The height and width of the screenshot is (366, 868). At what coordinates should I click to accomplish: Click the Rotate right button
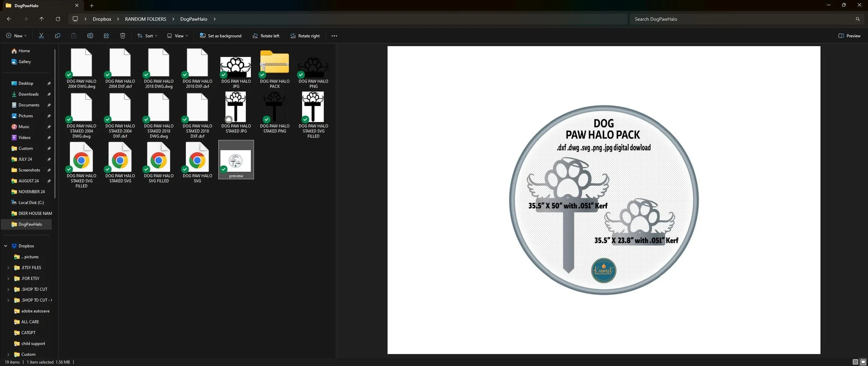tap(305, 36)
